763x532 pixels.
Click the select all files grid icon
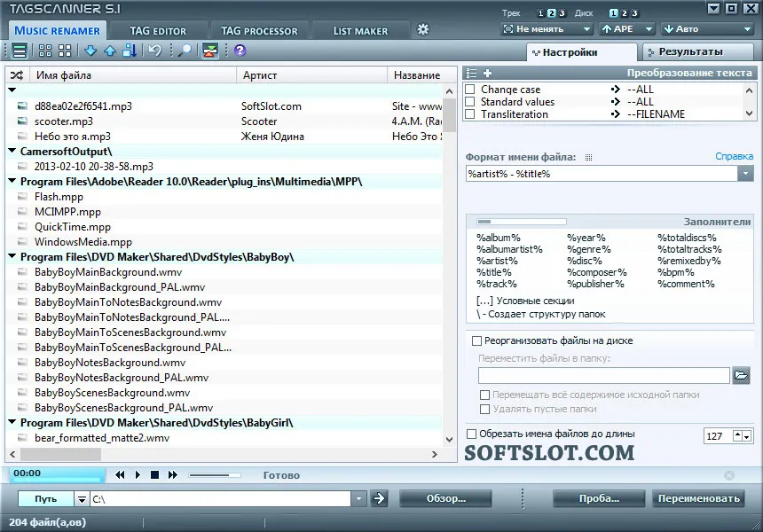click(x=45, y=51)
